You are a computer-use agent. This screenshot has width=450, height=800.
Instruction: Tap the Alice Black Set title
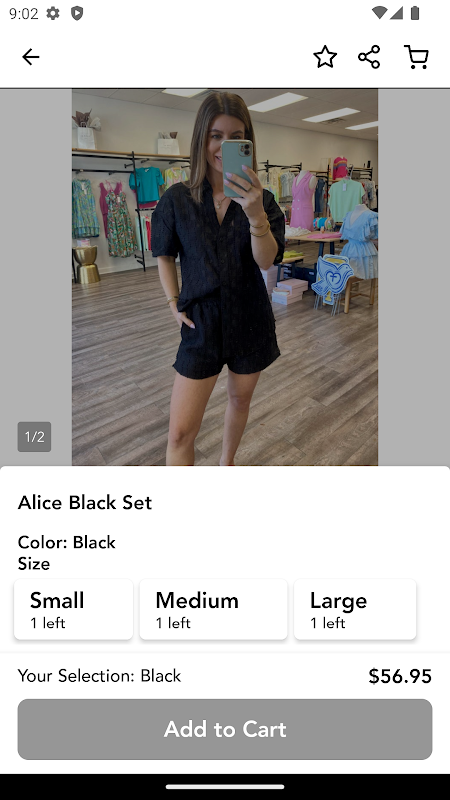pos(85,503)
